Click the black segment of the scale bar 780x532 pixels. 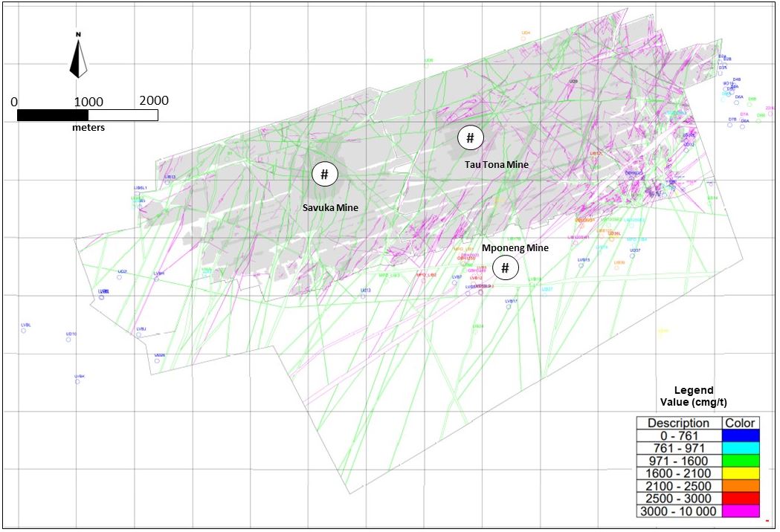52,115
